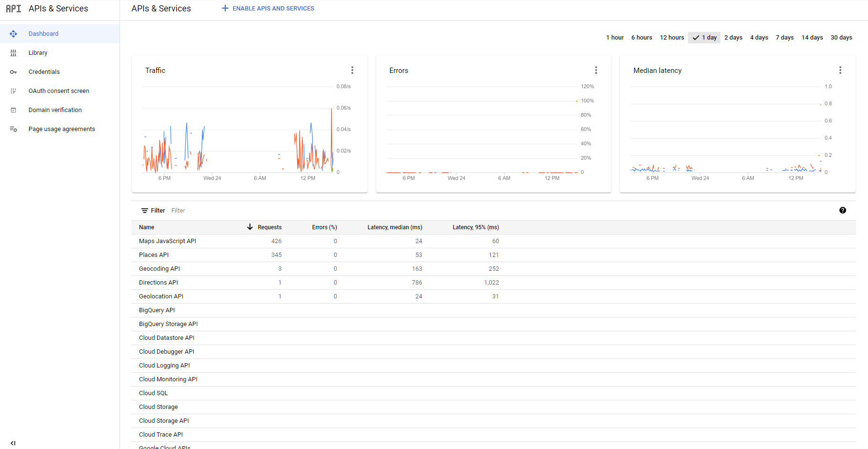Sort by Latency, 95% (ms) header
This screenshot has width=868, height=449.
tap(476, 227)
